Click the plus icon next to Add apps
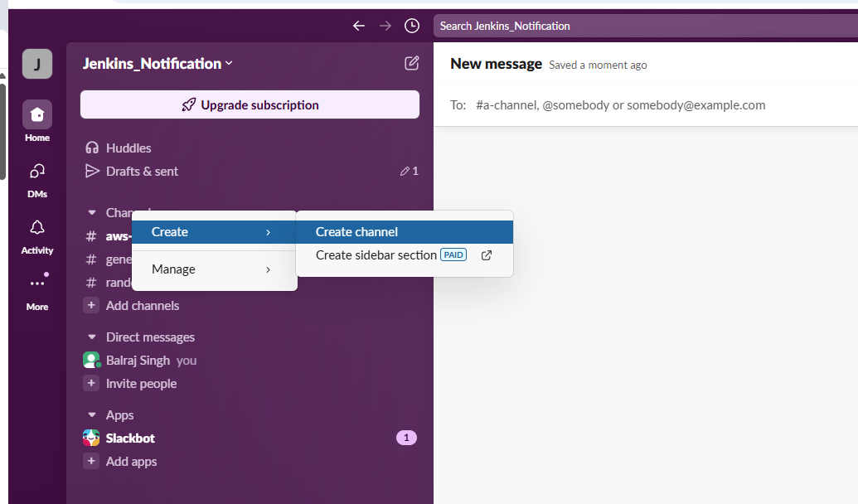 (91, 461)
